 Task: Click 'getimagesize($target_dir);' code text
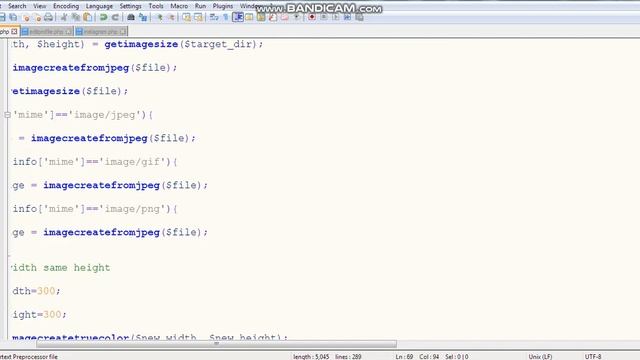tap(184, 44)
